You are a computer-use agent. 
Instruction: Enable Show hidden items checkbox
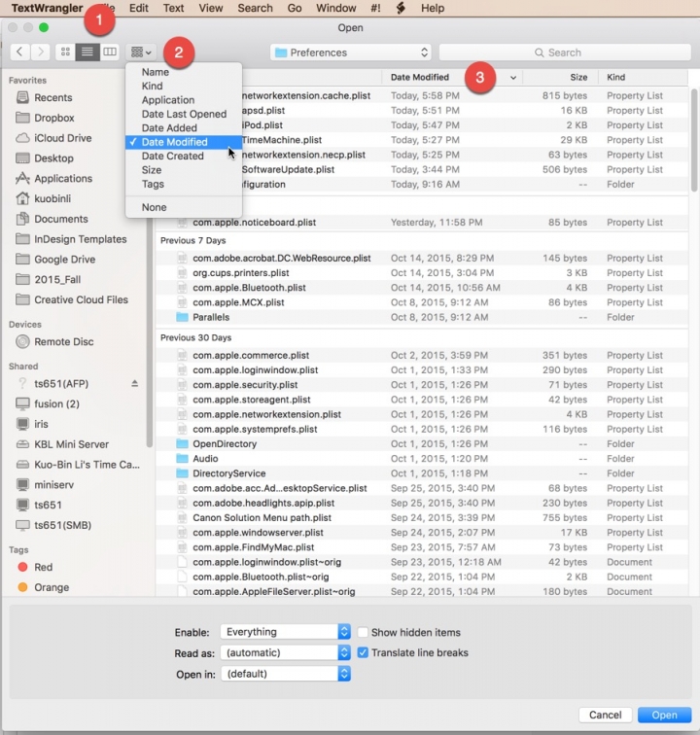coord(363,632)
